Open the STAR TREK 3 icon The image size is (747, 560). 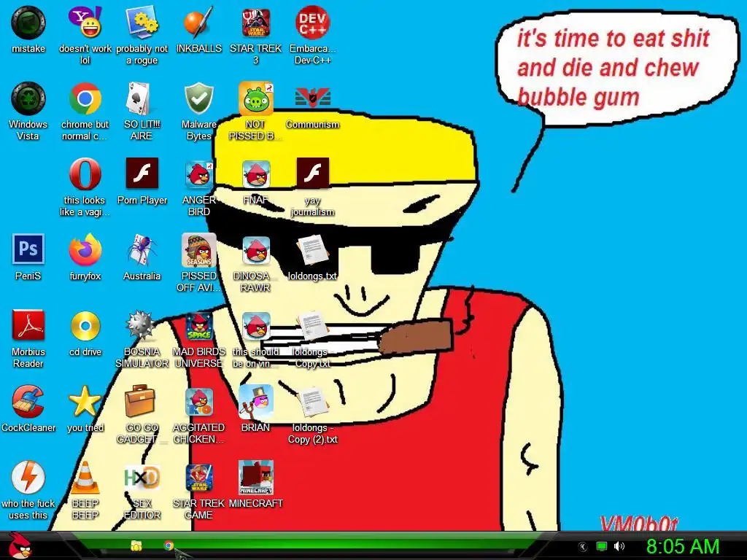coord(256,23)
